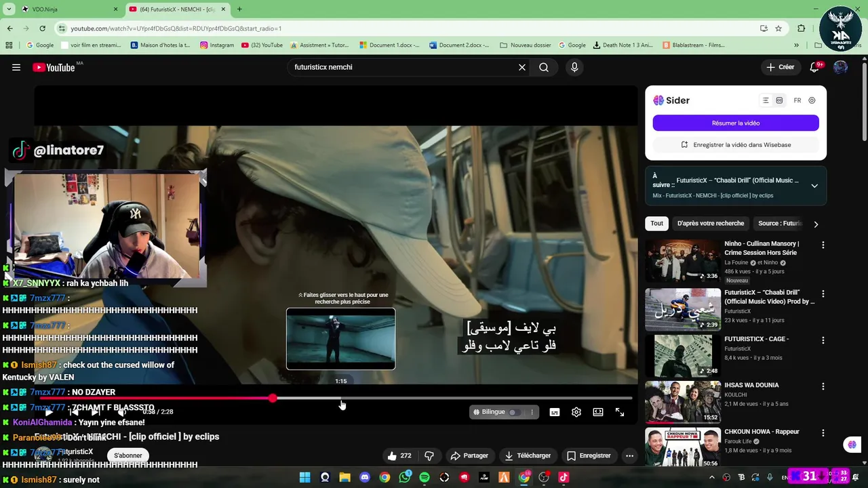Subscribe with the S'abonner button

tap(128, 455)
